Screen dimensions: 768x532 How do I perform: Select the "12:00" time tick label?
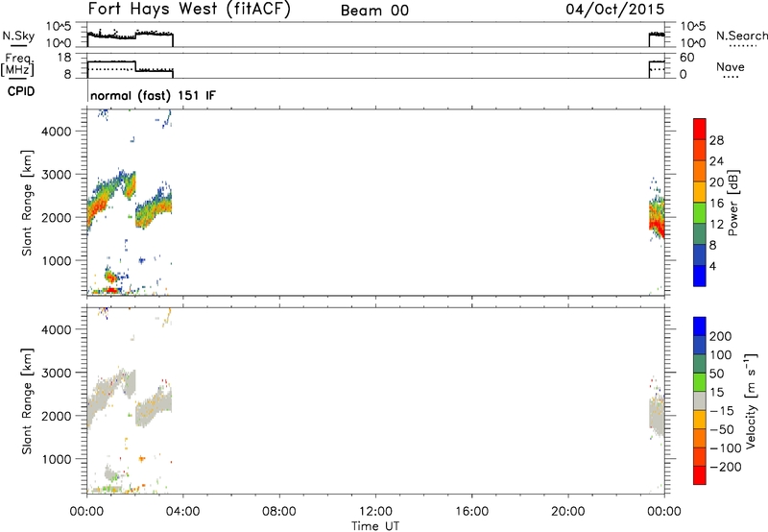tap(375, 512)
